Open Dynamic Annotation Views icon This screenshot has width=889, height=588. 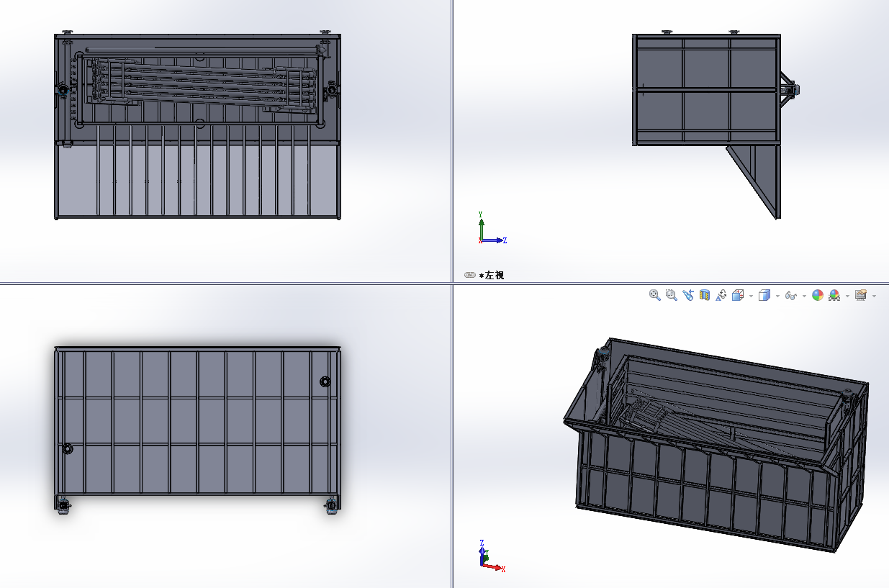click(x=721, y=295)
